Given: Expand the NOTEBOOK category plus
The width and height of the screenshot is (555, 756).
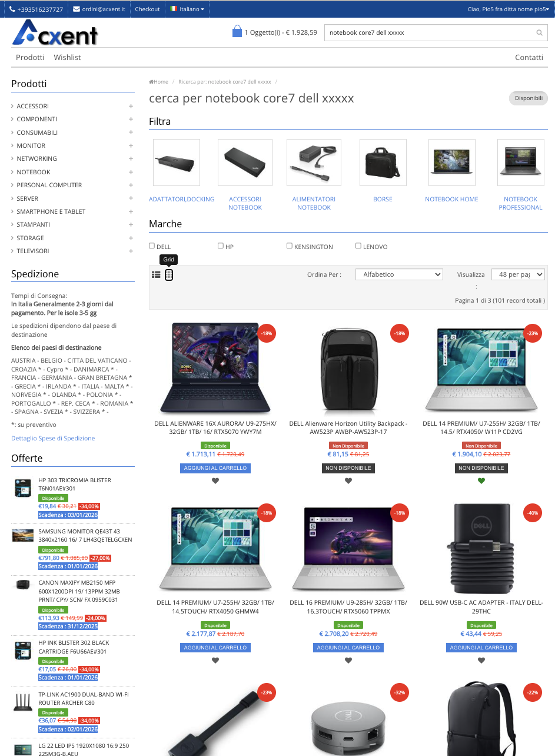Looking at the screenshot, I should (131, 172).
